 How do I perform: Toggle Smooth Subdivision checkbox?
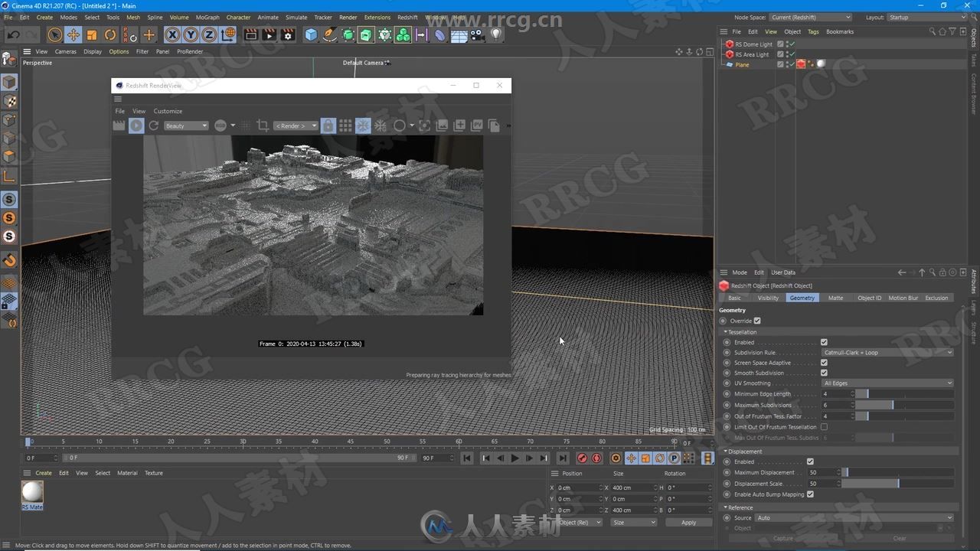pyautogui.click(x=824, y=373)
